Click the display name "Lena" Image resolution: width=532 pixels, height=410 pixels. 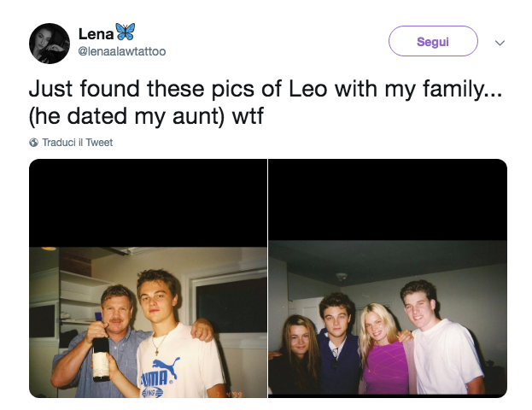[x=96, y=33]
